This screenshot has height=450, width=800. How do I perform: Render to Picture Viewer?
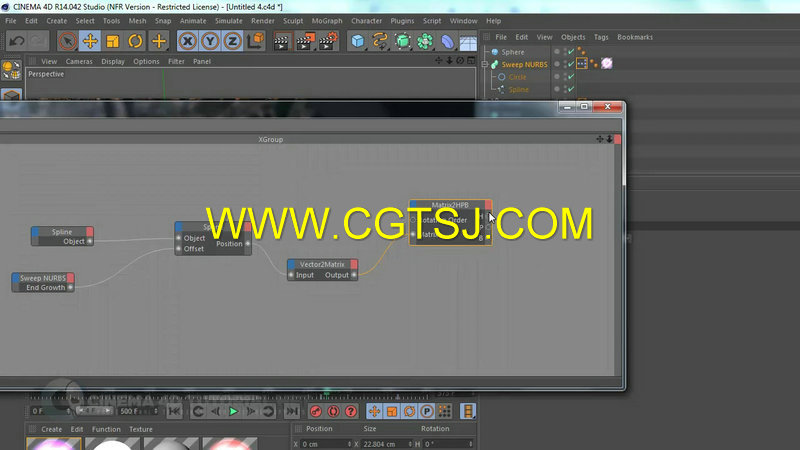point(305,41)
